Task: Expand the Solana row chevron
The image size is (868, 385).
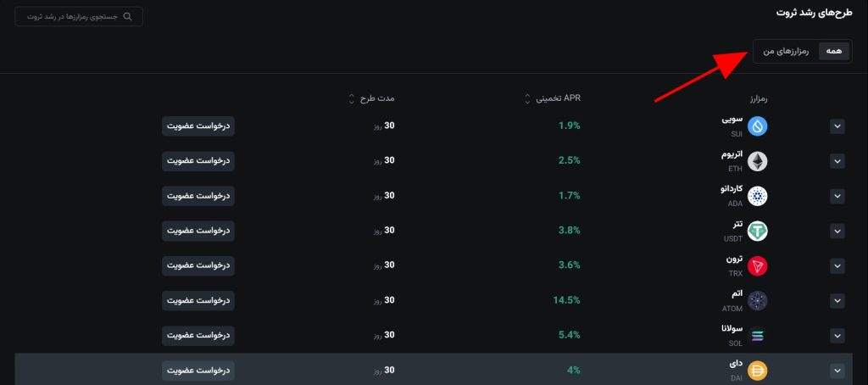Action: tap(837, 335)
